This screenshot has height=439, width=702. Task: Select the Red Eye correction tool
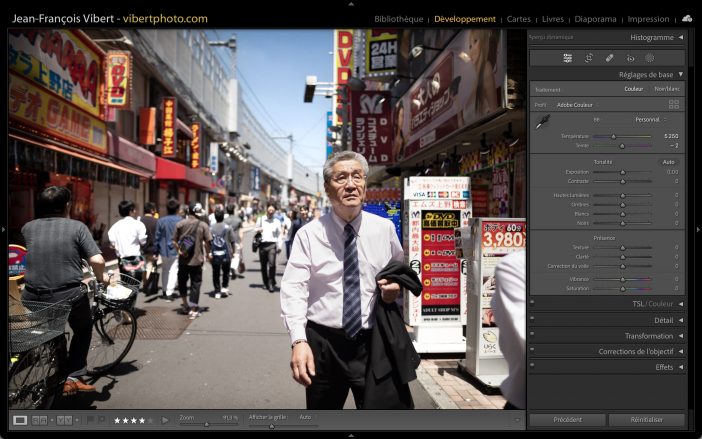coord(630,58)
